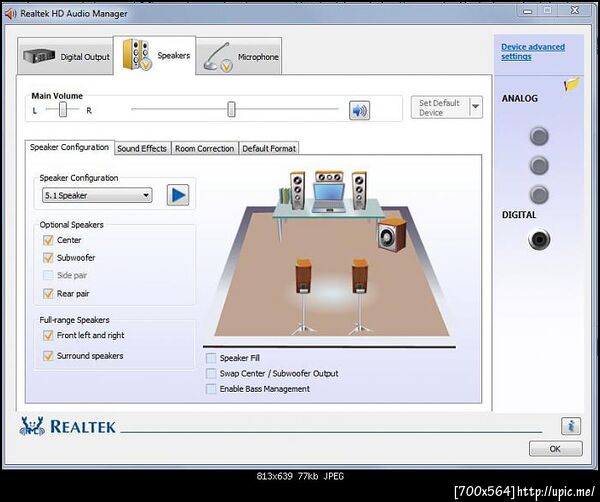Mute the main volume speaker button
600x502 pixels.
pyautogui.click(x=359, y=111)
